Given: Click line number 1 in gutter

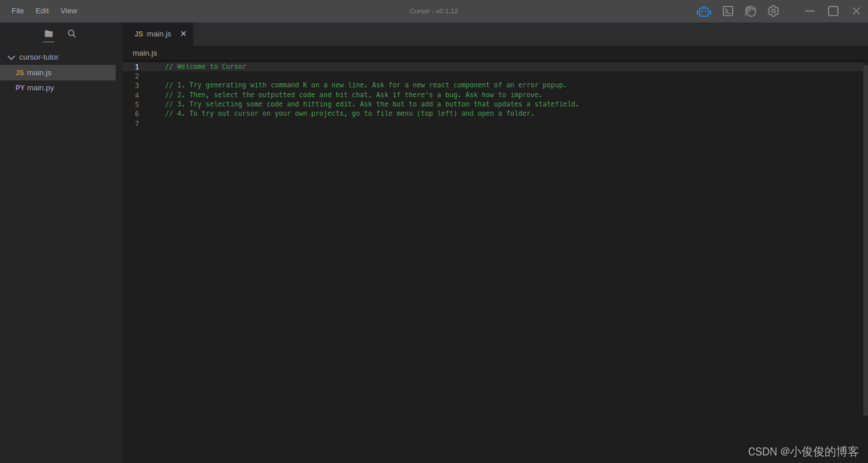Looking at the screenshot, I should [137, 67].
